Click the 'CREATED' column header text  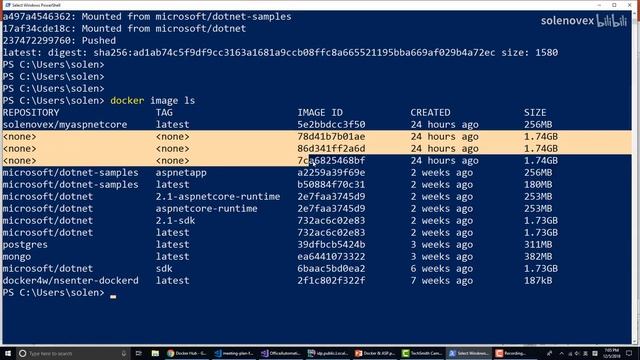click(x=430, y=112)
